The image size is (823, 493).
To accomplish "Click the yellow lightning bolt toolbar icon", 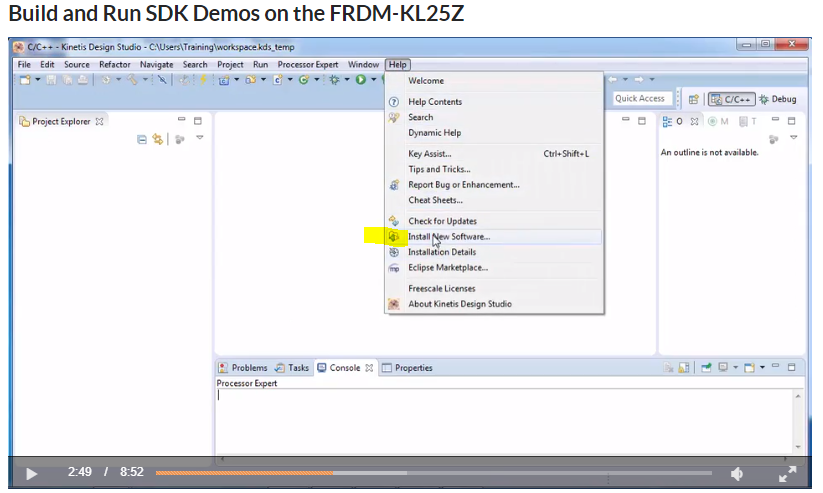I will pyautogui.click(x=203, y=80).
